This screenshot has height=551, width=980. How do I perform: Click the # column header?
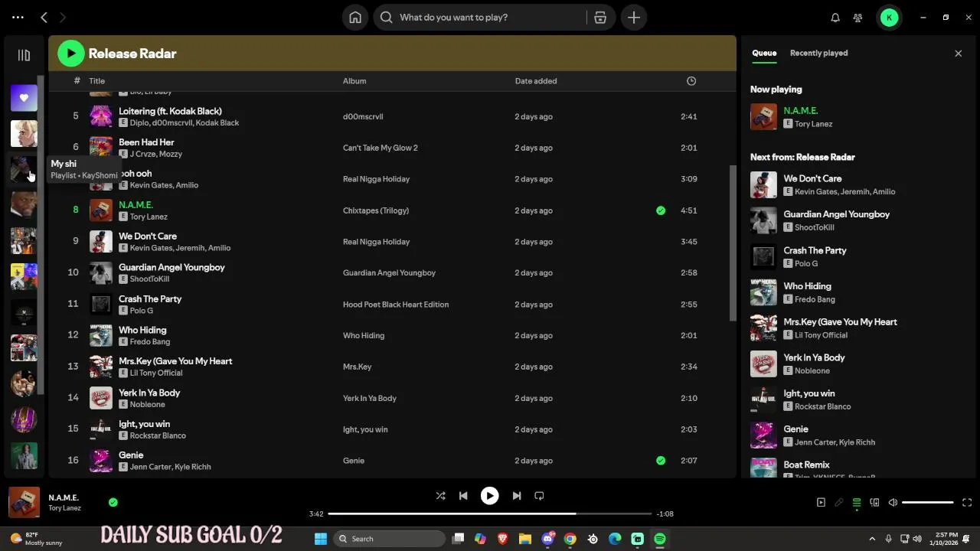77,80
